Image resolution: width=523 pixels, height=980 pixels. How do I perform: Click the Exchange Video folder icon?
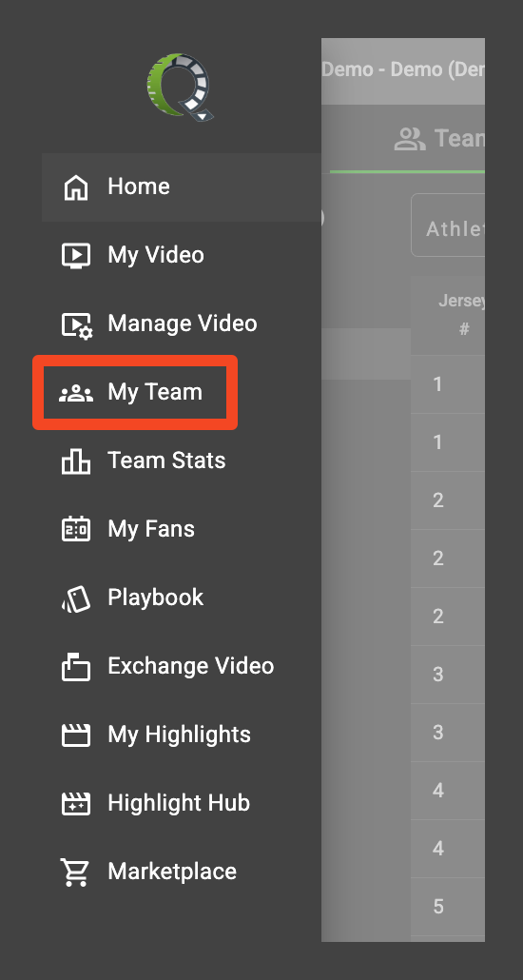(x=76, y=667)
